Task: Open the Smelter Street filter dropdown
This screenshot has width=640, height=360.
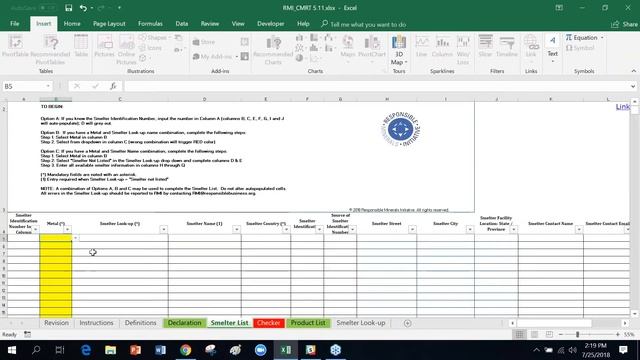Action: click(x=412, y=229)
